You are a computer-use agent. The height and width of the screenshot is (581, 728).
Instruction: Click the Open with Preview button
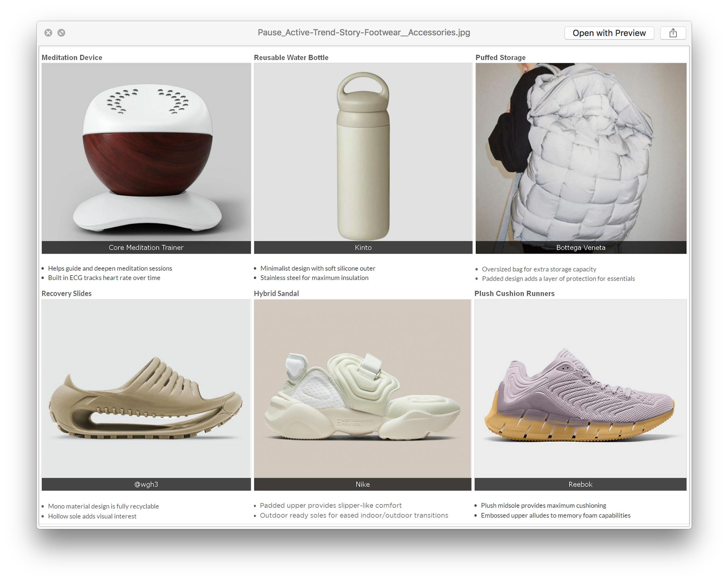(609, 33)
